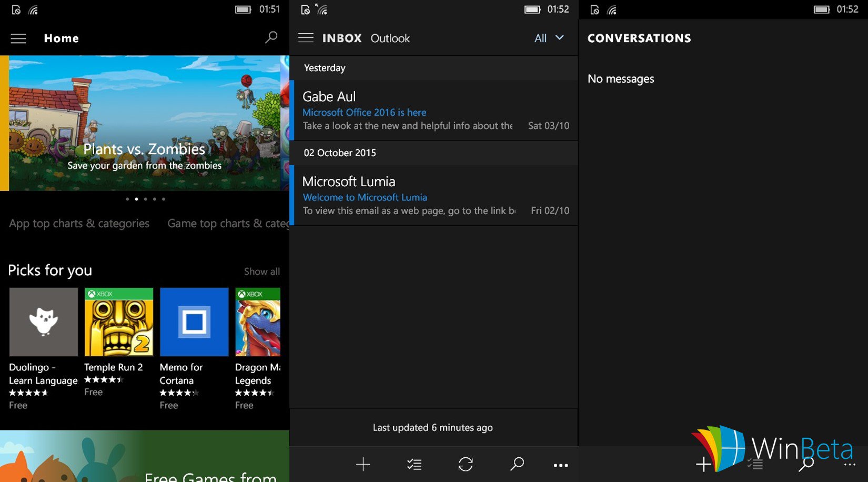Open the Outlook Mail hamburger menu
The height and width of the screenshot is (482, 868).
[x=306, y=38]
